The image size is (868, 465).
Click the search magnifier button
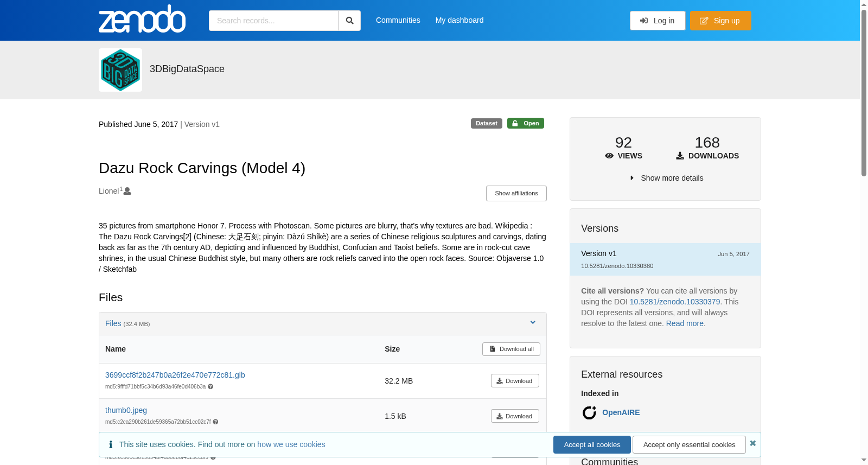(x=349, y=21)
